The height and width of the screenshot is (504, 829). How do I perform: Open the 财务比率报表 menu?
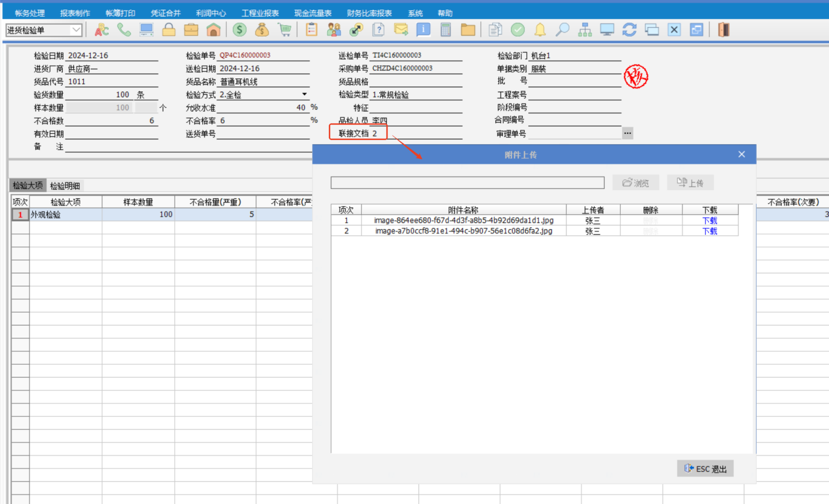click(369, 13)
